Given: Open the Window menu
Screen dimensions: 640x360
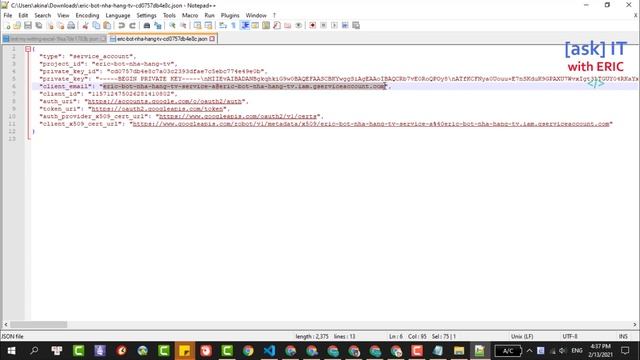Looking at the screenshot, I should point(256,16).
